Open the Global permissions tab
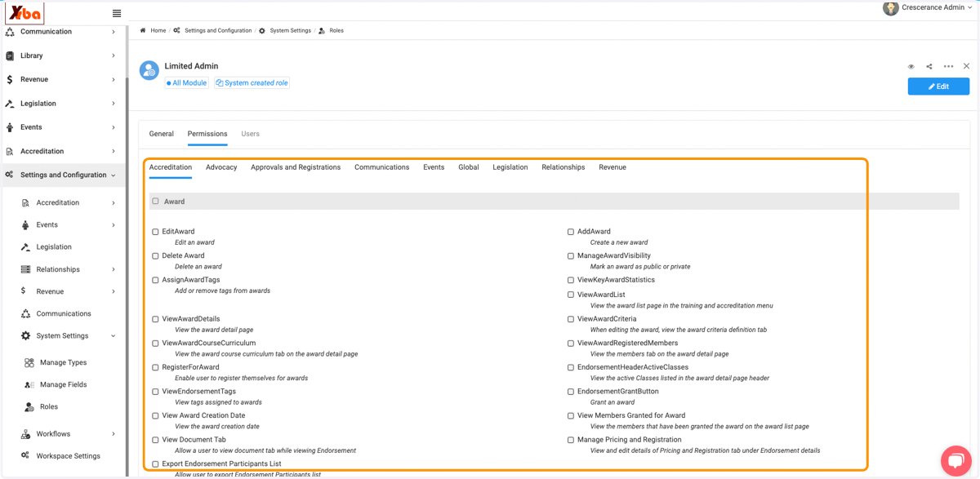This screenshot has width=980, height=479. [469, 167]
